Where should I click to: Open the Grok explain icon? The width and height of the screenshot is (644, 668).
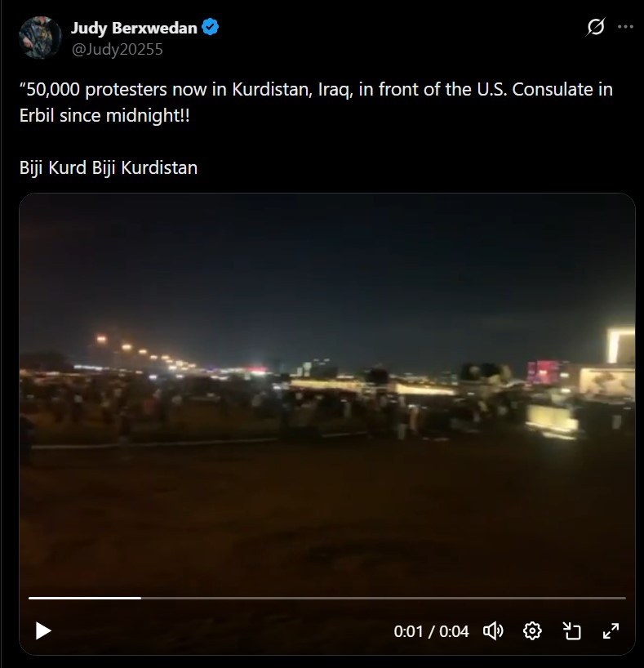click(x=595, y=27)
